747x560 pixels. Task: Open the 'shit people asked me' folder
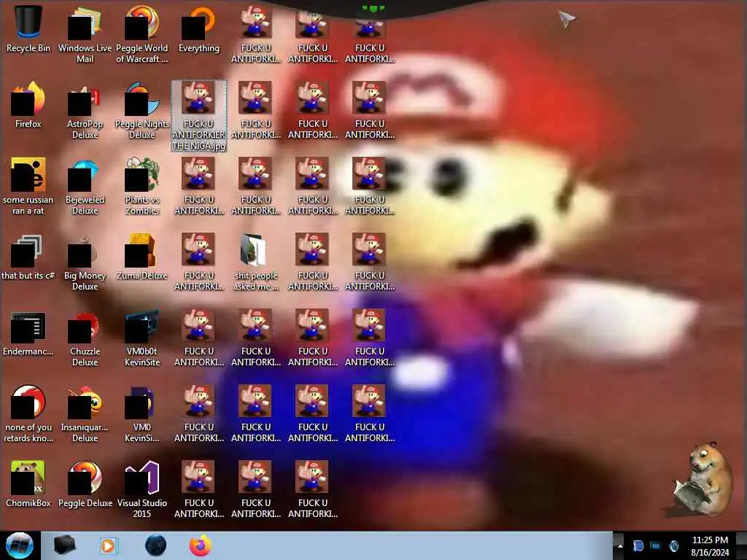256,262
